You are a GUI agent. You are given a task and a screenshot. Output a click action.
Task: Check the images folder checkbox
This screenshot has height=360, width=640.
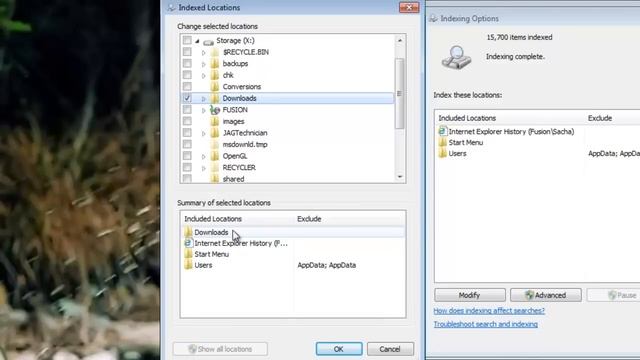[x=187, y=121]
